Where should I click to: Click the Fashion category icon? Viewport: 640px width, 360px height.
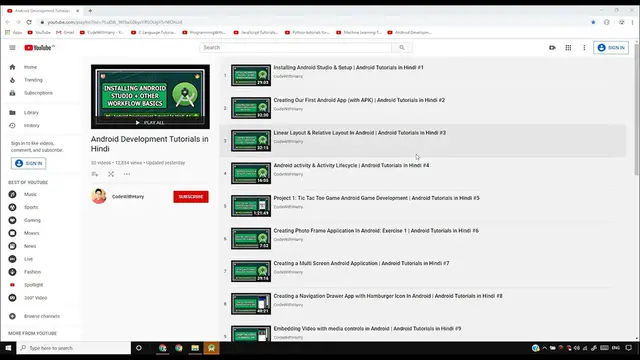coord(13,272)
